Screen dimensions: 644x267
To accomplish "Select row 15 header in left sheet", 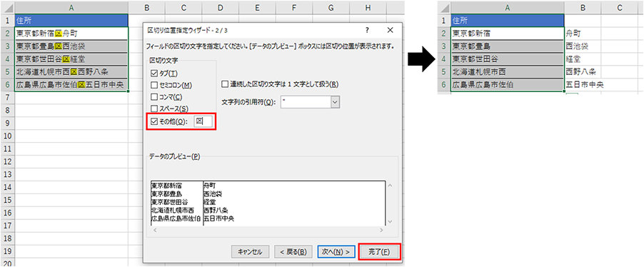I will (7, 200).
